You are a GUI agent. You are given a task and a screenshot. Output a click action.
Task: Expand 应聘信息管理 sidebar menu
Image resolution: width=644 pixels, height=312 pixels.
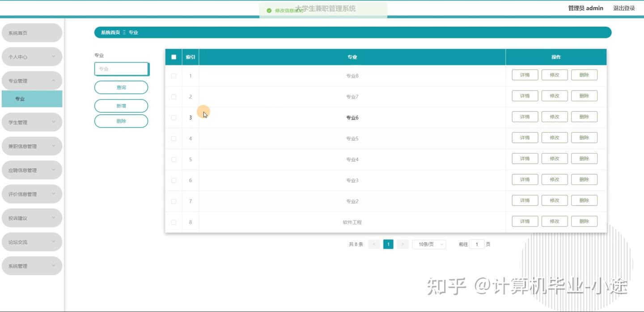pos(32,170)
